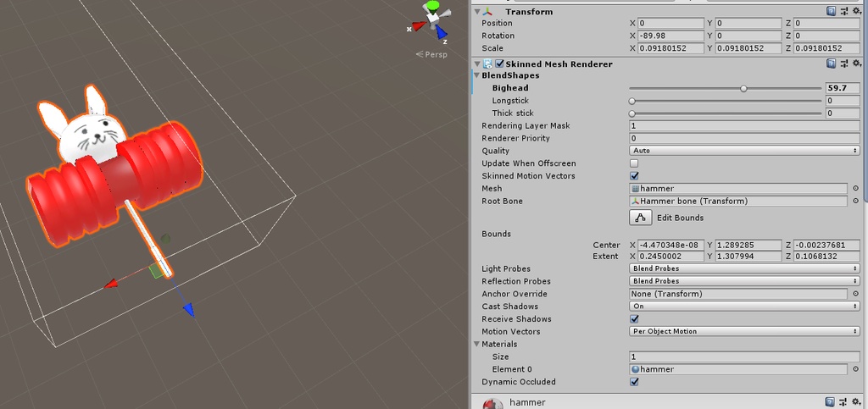Click green Y axis cone on scene gizmo
Image resolution: width=868 pixels, height=409 pixels.
[431, 6]
